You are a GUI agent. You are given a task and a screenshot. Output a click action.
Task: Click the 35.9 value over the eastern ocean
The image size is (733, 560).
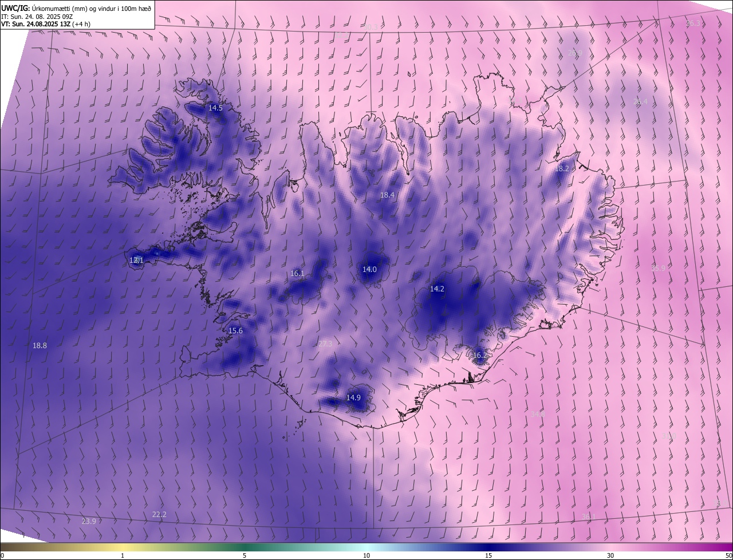659,268
